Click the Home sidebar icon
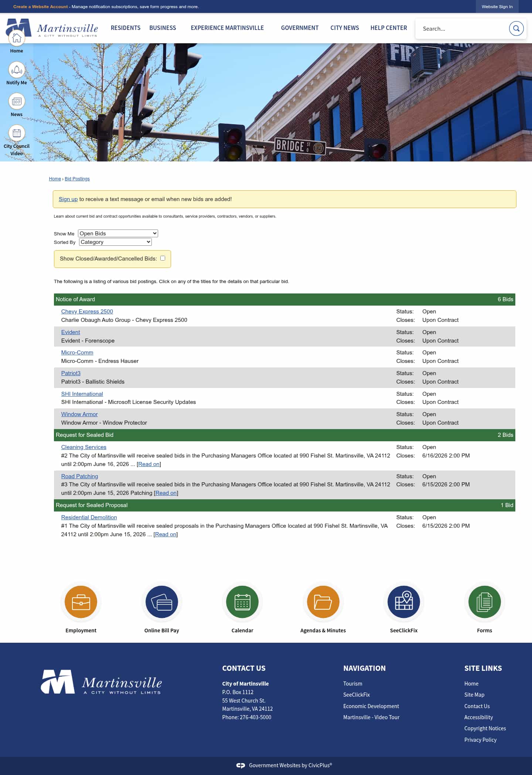The image size is (532, 775). point(17,38)
